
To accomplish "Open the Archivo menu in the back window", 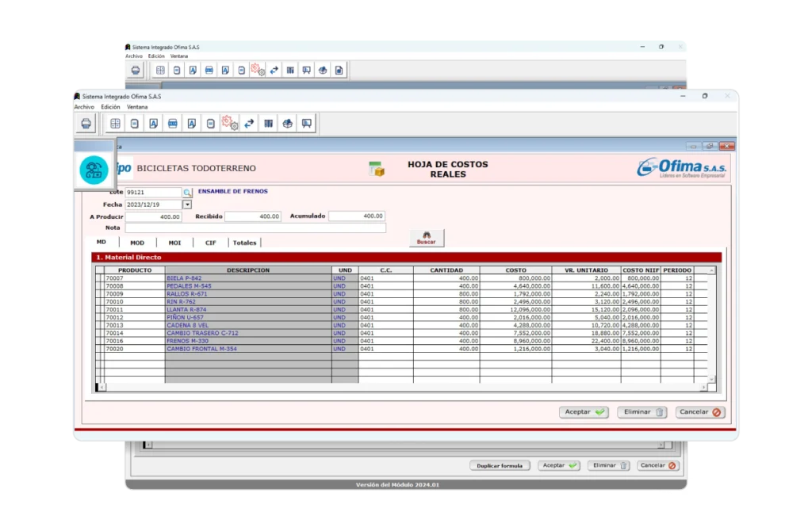I will [x=133, y=56].
